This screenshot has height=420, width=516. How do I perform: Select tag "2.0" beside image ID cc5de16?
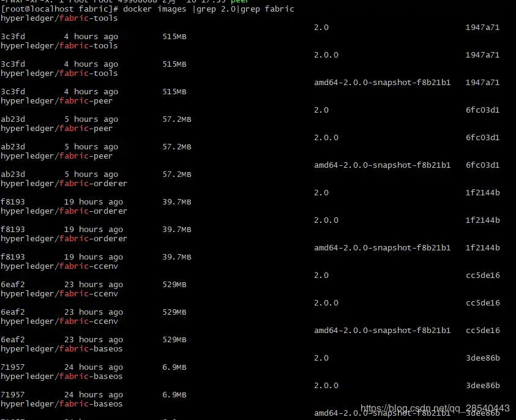[x=321, y=276]
